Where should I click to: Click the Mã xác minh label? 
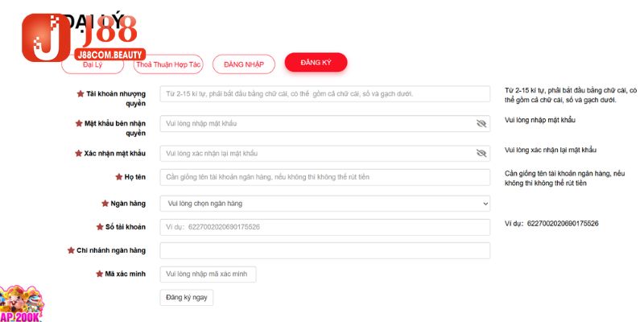tap(126, 274)
